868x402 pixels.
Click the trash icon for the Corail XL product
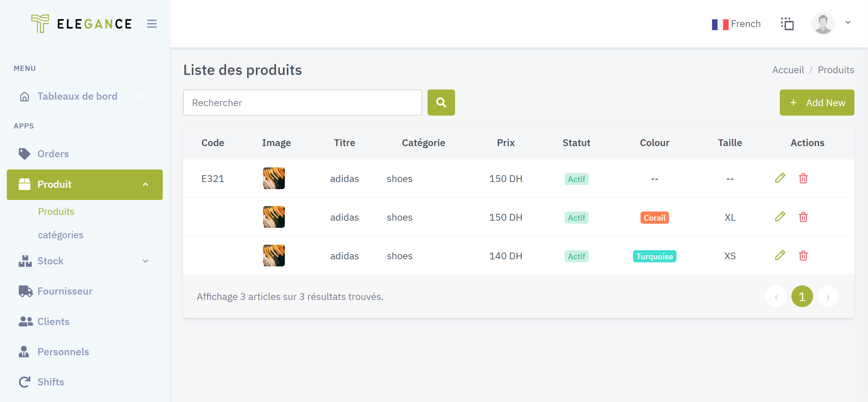(x=803, y=217)
